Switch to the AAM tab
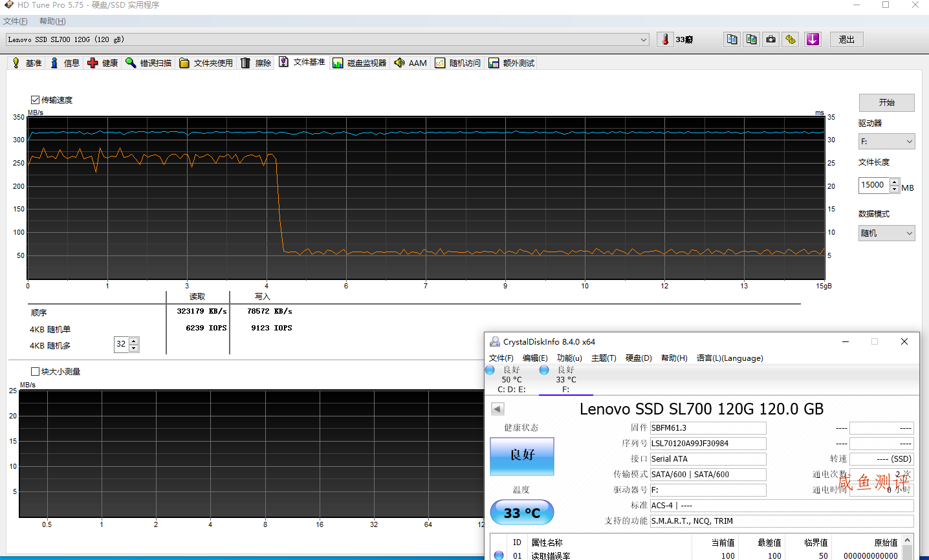This screenshot has width=929, height=560. tap(411, 63)
